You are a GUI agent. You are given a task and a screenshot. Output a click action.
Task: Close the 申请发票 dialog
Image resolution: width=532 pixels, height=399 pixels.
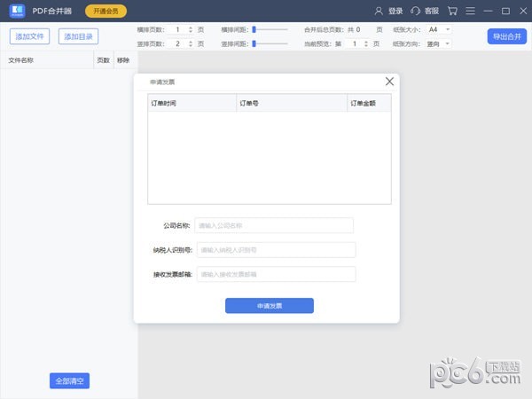(389, 82)
